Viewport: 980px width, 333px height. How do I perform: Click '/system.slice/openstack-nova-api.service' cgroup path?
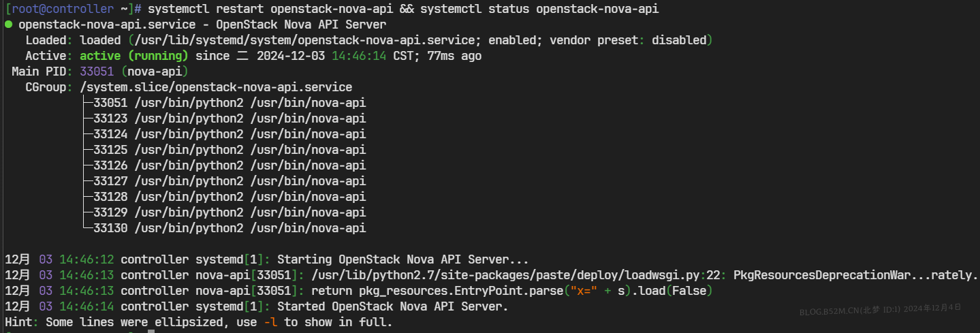(x=216, y=87)
